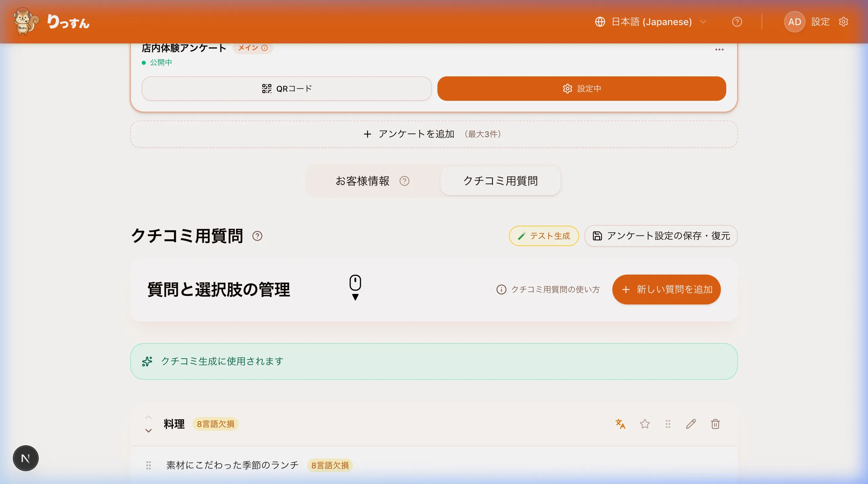The image size is (868, 484).
Task: Open the language globe icon
Action: [x=600, y=22]
